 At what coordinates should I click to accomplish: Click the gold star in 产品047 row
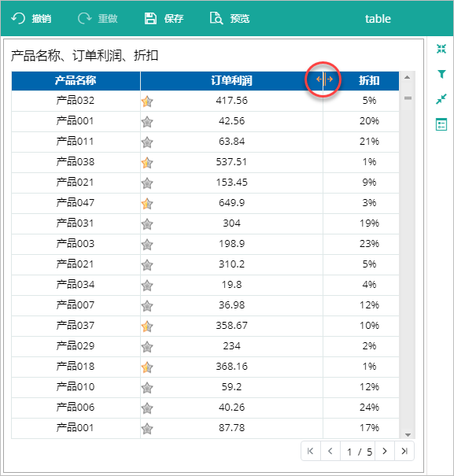coord(147,204)
